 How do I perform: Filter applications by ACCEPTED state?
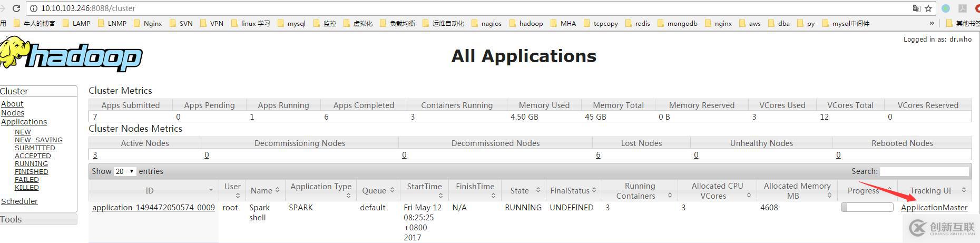tap(33, 156)
